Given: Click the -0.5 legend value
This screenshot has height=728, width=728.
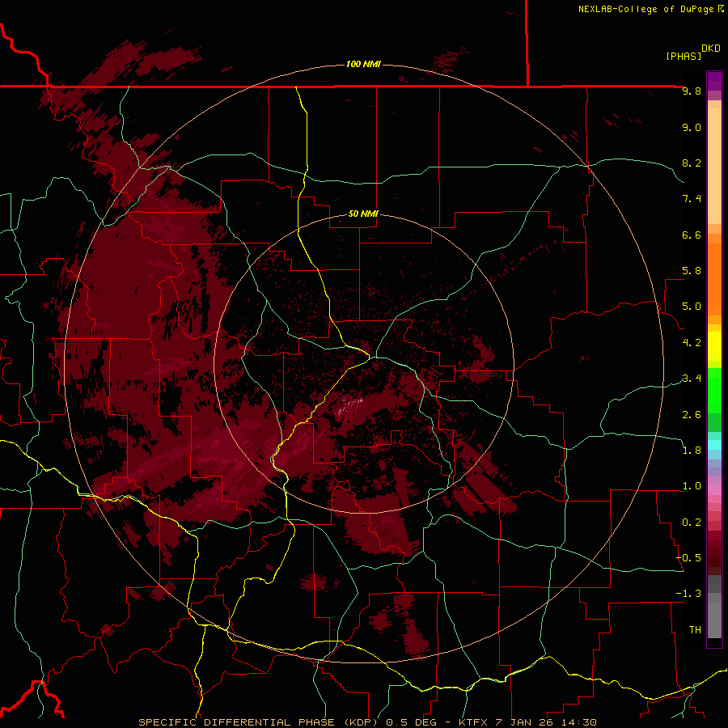Looking at the screenshot, I should (x=688, y=557).
